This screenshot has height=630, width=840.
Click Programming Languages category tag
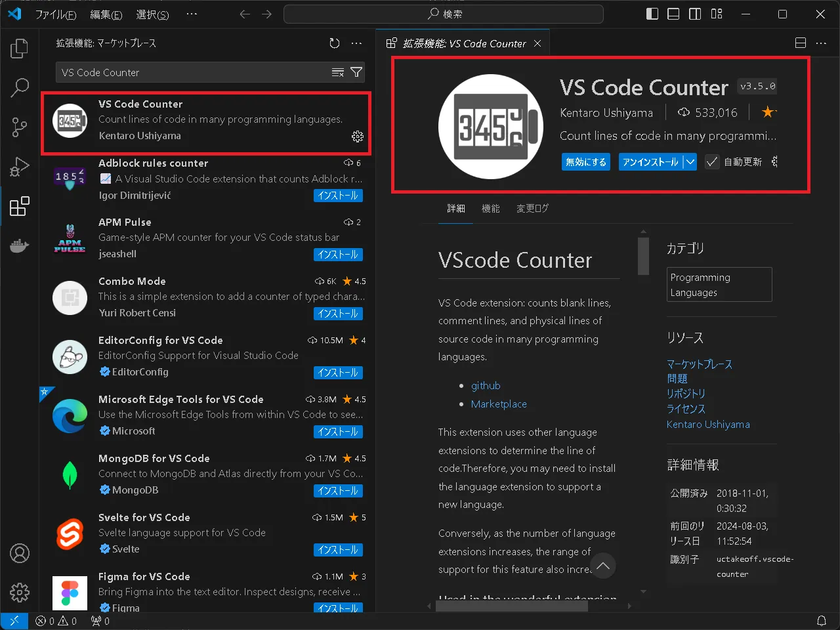[719, 285]
